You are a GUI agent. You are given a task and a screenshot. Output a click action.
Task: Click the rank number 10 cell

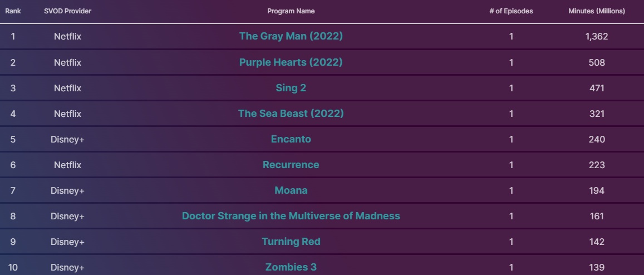pyautogui.click(x=13, y=268)
